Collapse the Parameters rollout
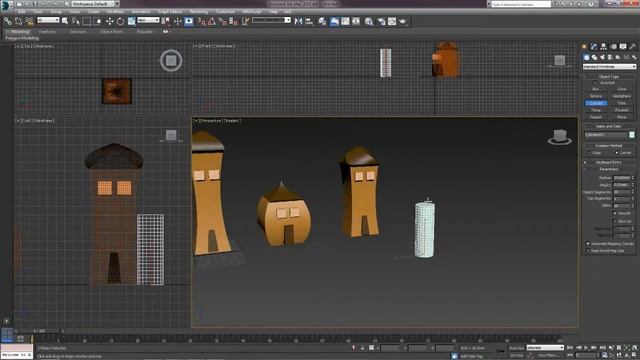The width and height of the screenshot is (640, 360). 609,169
